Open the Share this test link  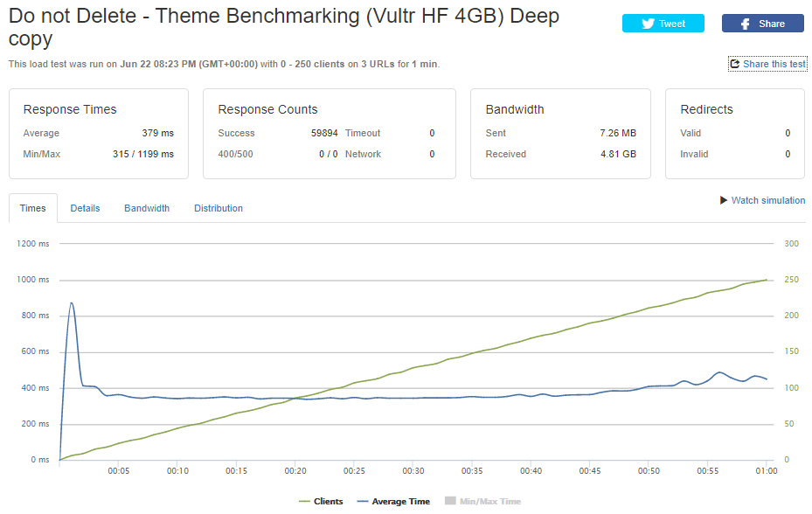(768, 64)
